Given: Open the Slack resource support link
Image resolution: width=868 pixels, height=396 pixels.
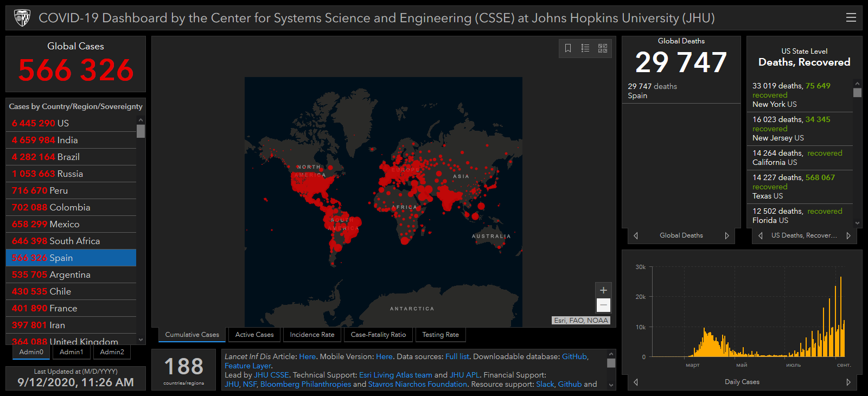Looking at the screenshot, I should 545,384.
